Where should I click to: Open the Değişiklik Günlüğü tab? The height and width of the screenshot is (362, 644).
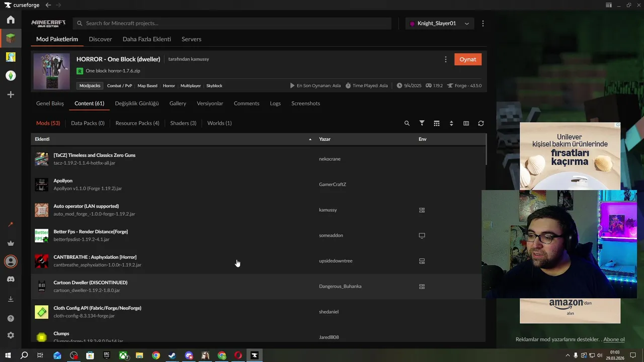(x=137, y=104)
